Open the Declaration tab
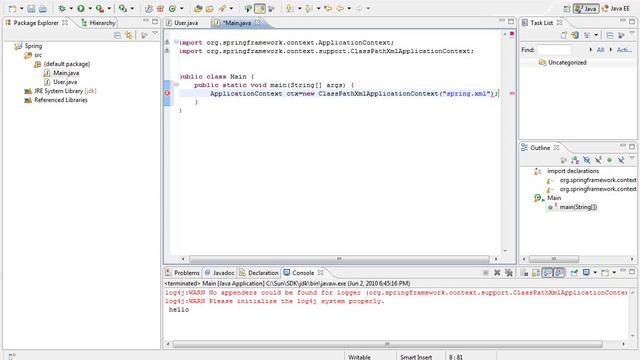This screenshot has width=640, height=360. click(x=259, y=273)
